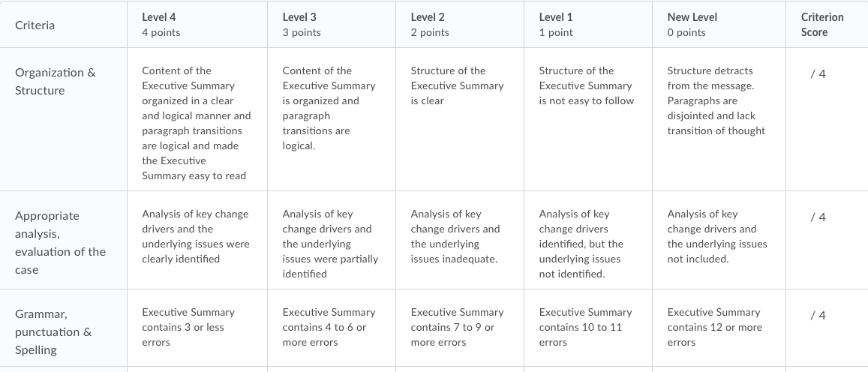868x372 pixels.
Task: Click Organization & Structure criterion score
Action: (827, 119)
